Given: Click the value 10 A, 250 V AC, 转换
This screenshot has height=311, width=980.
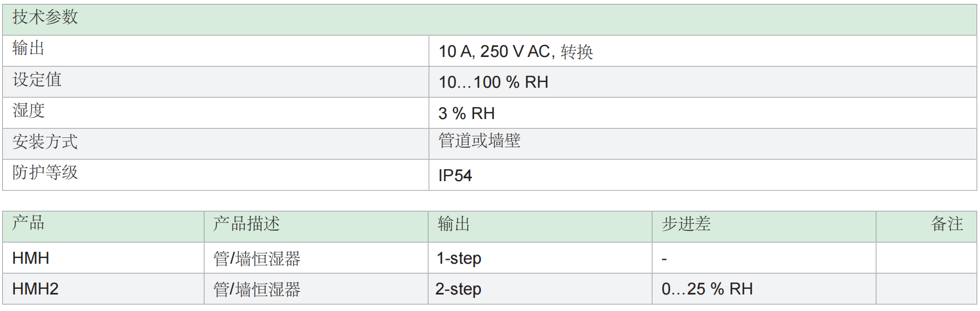Looking at the screenshot, I should coord(516,52).
